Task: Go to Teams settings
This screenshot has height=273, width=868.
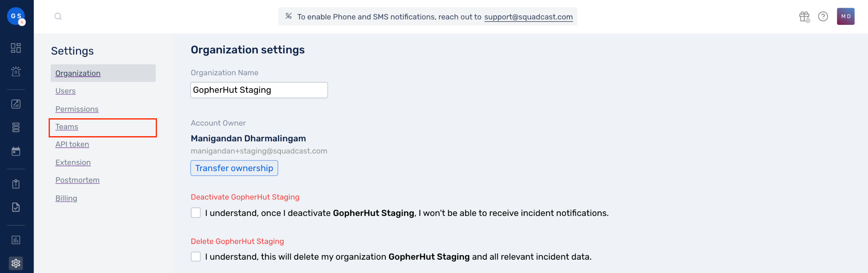Action: click(67, 127)
